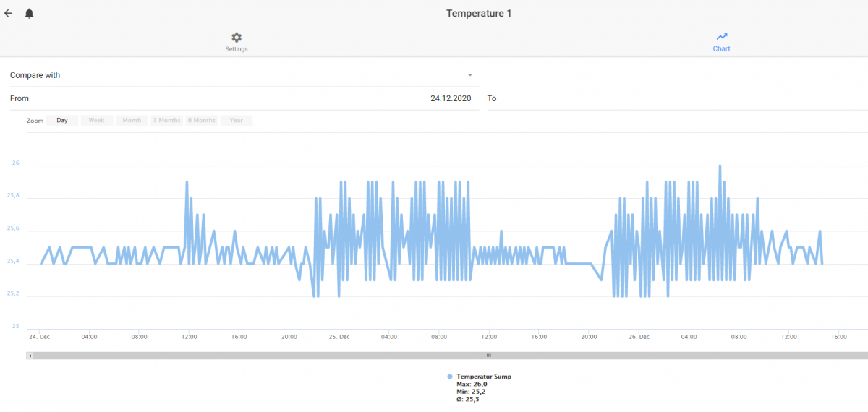Switch to the Settings tab
The image size is (868, 412).
click(x=237, y=42)
